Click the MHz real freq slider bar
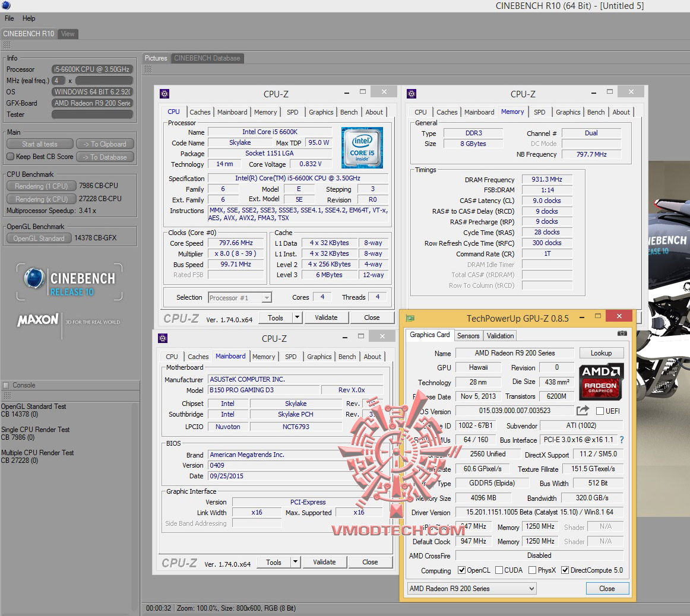Image resolution: width=690 pixels, height=616 pixels. [103, 81]
